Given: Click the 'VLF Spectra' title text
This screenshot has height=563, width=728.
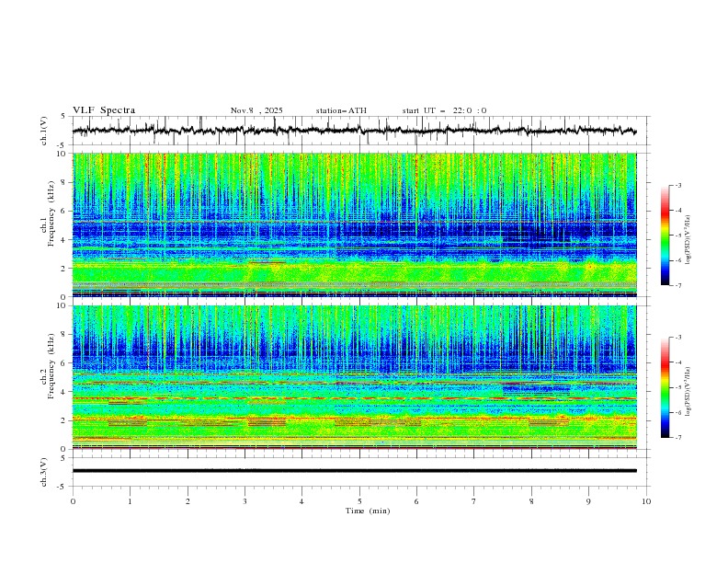Looking at the screenshot, I should pos(104,110).
